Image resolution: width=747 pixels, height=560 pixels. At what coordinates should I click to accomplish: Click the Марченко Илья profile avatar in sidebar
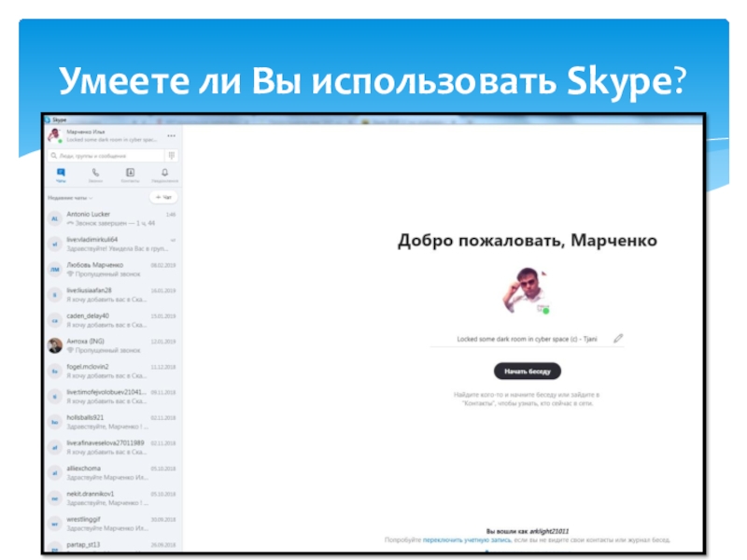(55, 135)
